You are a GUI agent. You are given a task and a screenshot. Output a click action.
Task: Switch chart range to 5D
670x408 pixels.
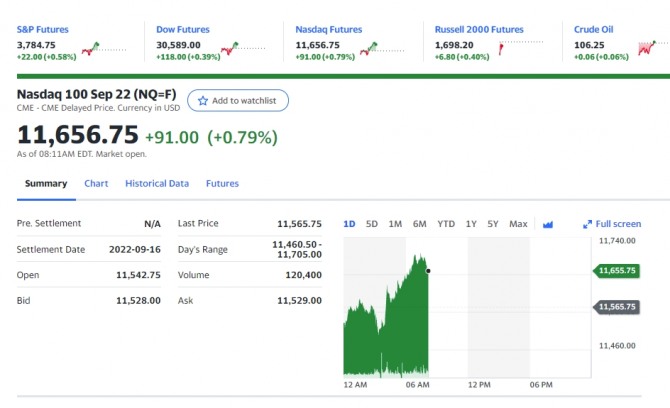pyautogui.click(x=372, y=224)
